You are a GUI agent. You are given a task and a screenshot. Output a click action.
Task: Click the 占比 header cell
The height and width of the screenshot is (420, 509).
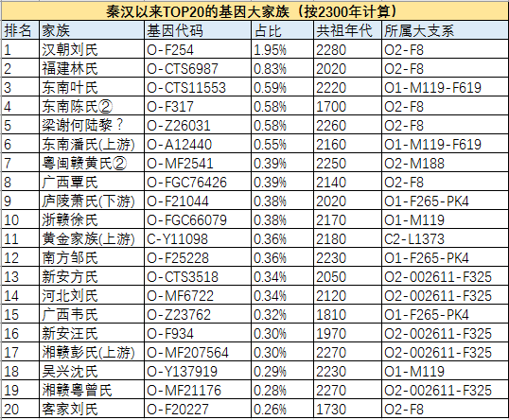coord(283,30)
